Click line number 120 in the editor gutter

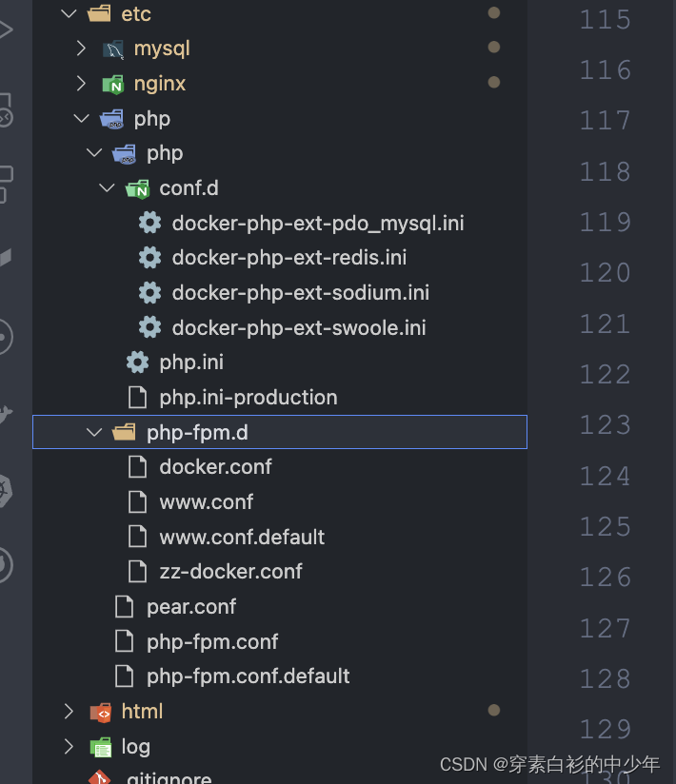tap(605, 272)
